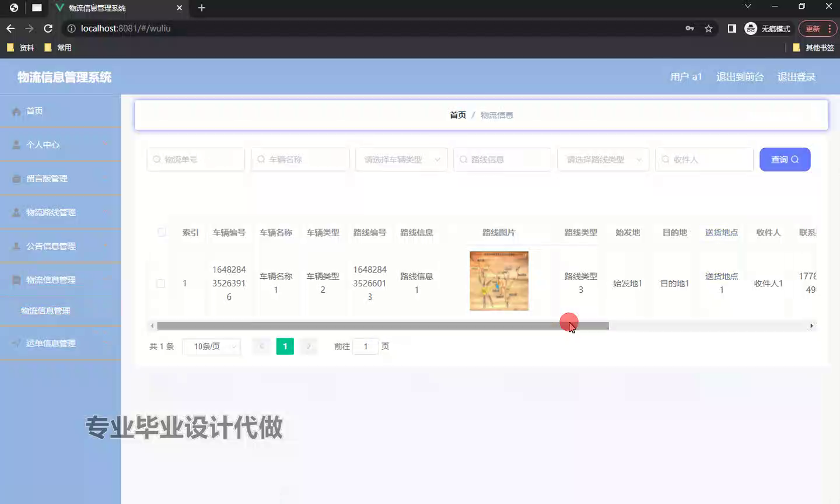This screenshot has height=504, width=840.
Task: Click the 收件人1 cell
Action: click(x=768, y=283)
